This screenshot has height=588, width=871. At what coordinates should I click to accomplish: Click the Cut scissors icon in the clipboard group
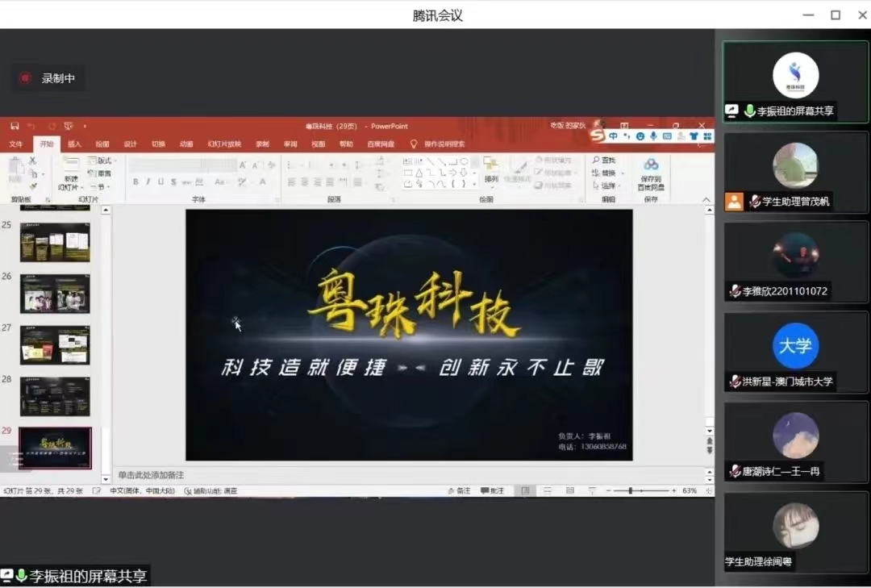pos(33,161)
